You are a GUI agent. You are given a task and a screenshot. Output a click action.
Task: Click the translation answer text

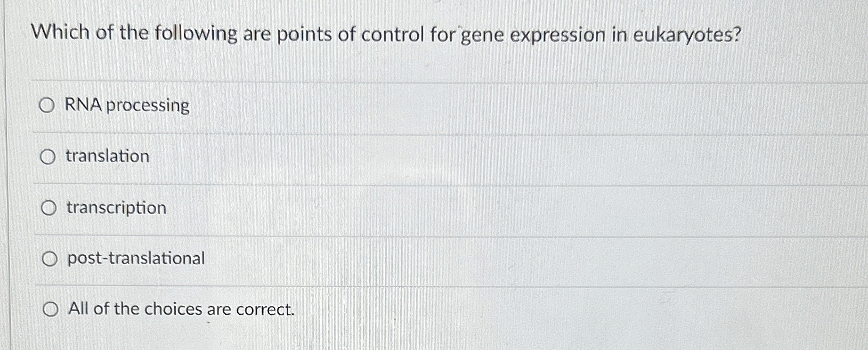click(x=106, y=157)
